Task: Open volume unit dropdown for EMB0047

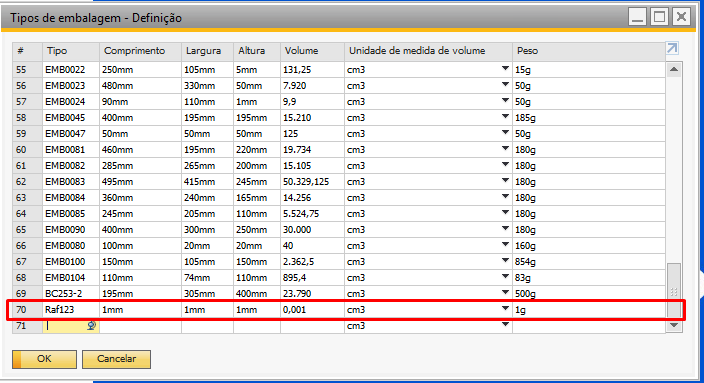Action: tap(505, 132)
